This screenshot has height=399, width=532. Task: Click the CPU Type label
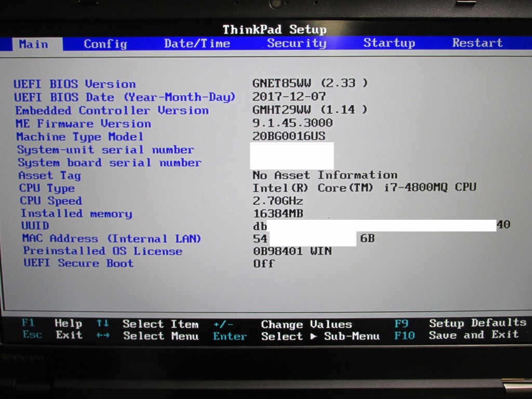[x=47, y=188]
